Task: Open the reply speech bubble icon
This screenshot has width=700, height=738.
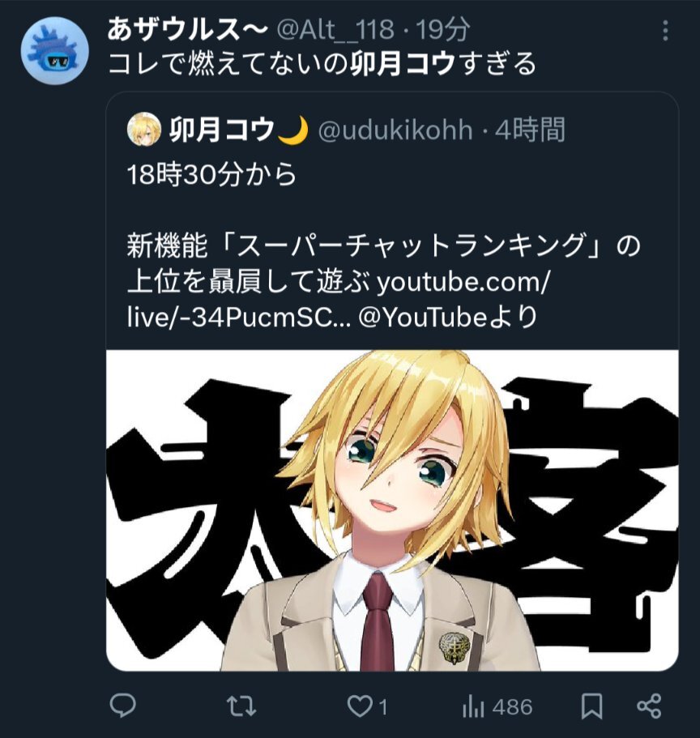Action: pyautogui.click(x=123, y=706)
